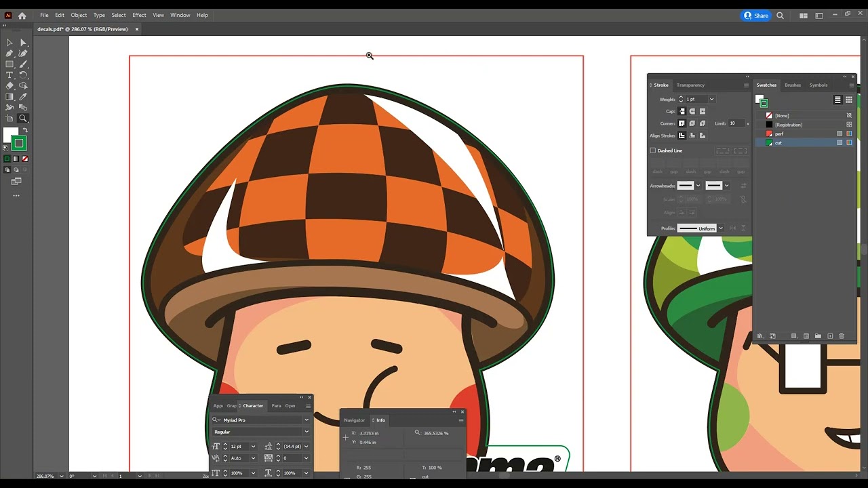
Task: Select the Rectangle tool
Action: [9, 64]
